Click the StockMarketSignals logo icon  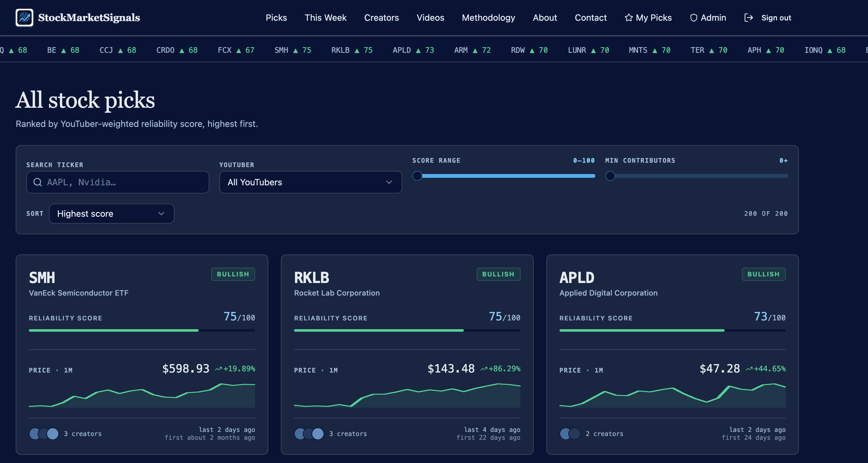24,18
